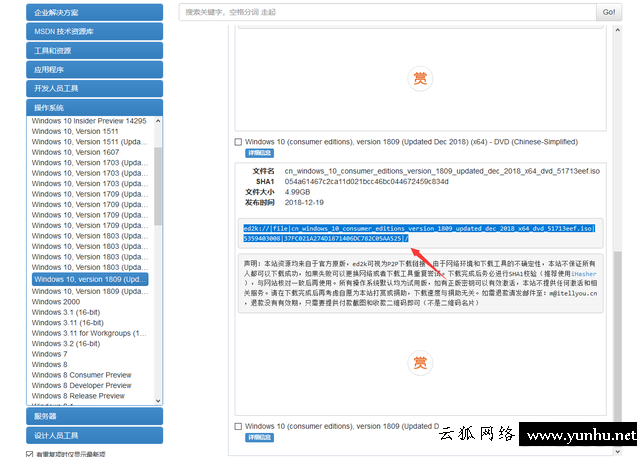Select Windows 8 Developer Preview

[82, 386]
